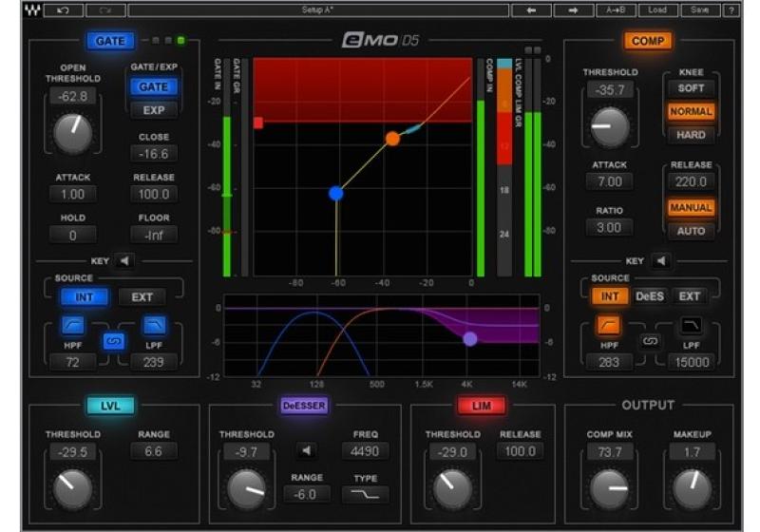Click the gate HPF filter shape icon

(73, 326)
